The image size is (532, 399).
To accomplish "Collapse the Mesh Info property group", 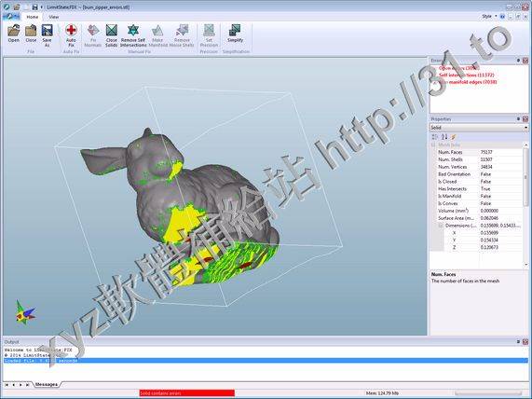I will coord(433,145).
